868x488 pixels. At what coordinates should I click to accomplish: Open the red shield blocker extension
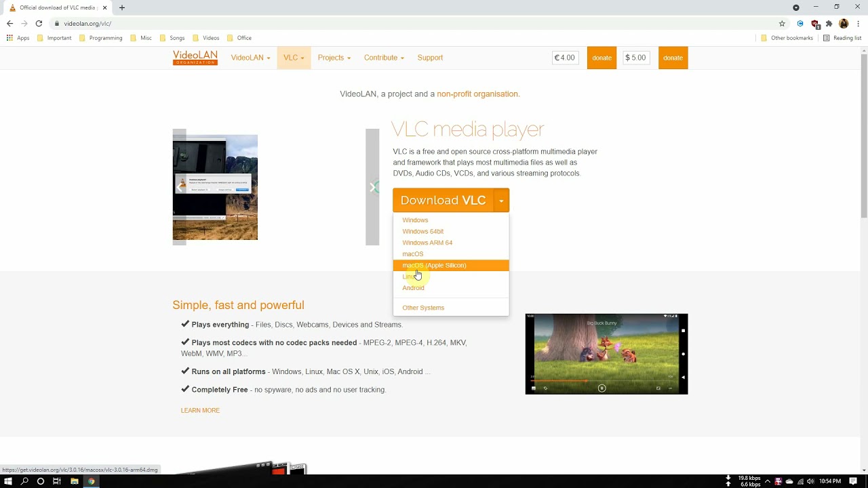(815, 24)
